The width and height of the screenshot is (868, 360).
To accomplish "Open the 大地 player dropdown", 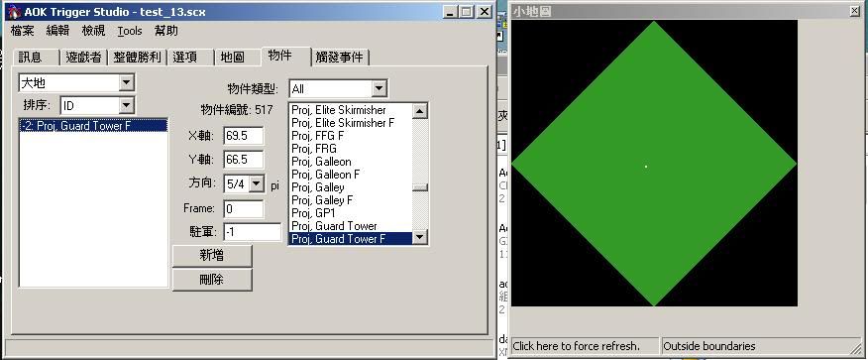I will pos(127,83).
